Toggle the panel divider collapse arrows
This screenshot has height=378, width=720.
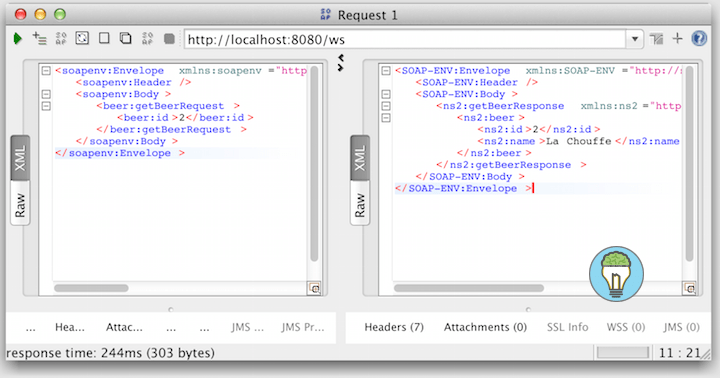tap(341, 62)
